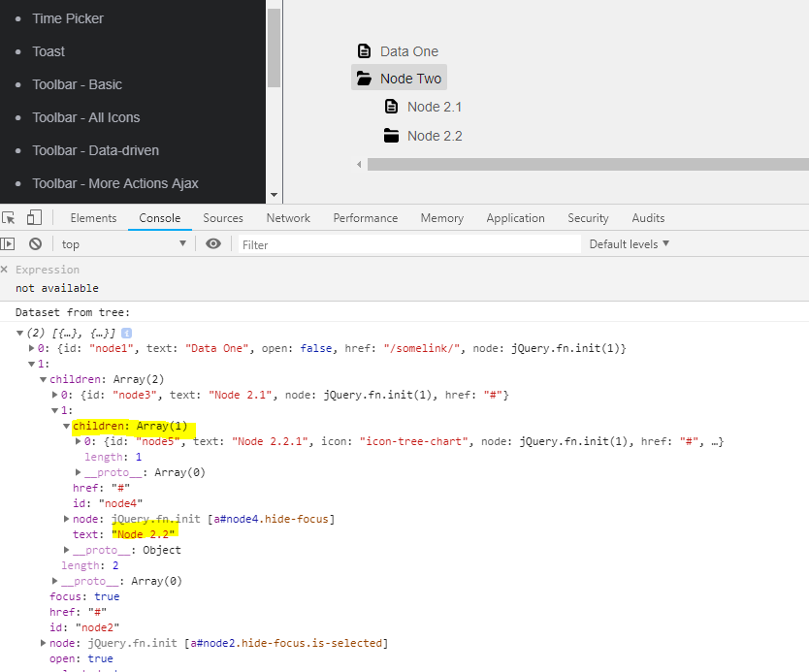
Task: Activate the inspect element picker icon
Action: coord(9,218)
